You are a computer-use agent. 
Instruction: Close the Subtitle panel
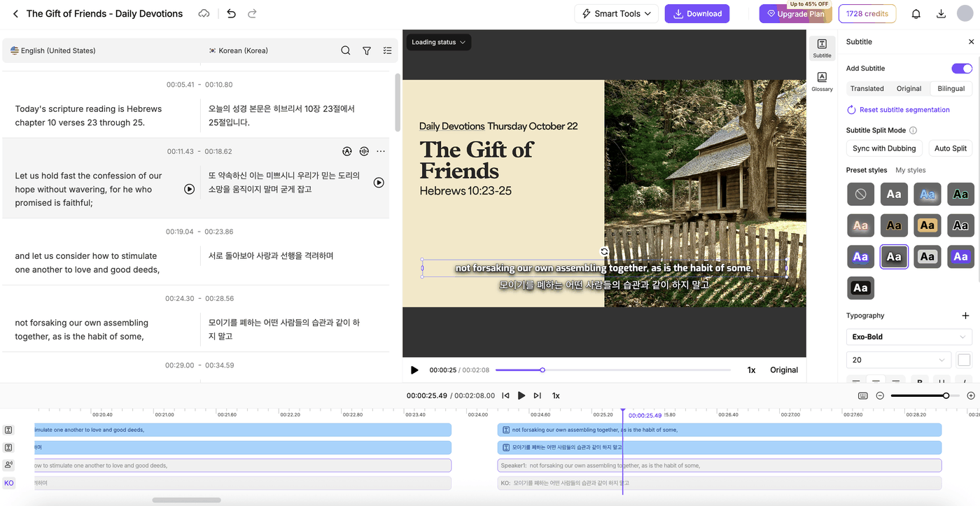coord(971,42)
